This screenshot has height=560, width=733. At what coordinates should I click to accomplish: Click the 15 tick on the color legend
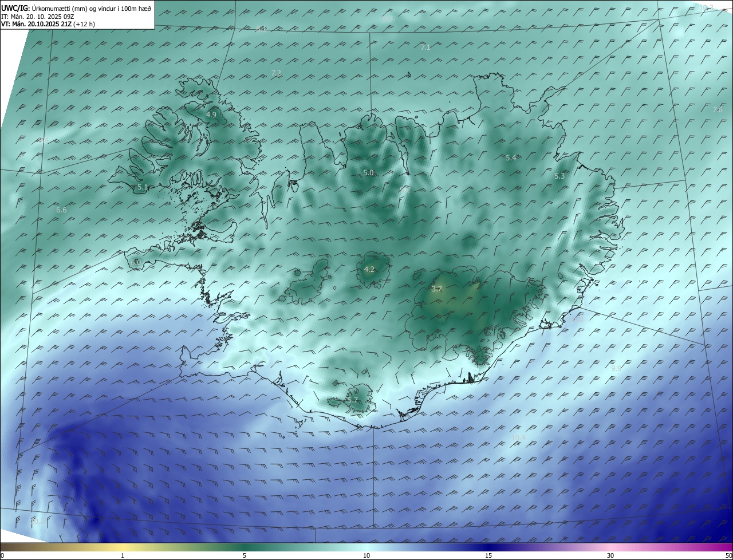[x=488, y=555]
